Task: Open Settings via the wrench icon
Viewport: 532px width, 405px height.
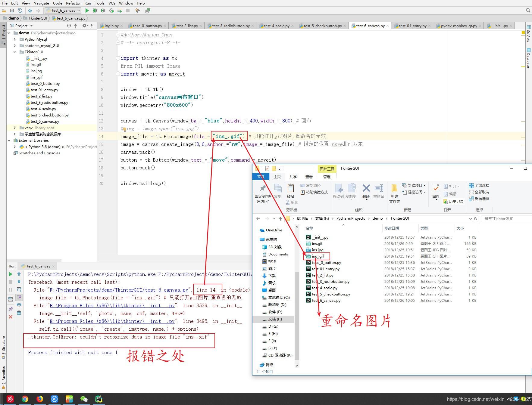Action: (138, 11)
